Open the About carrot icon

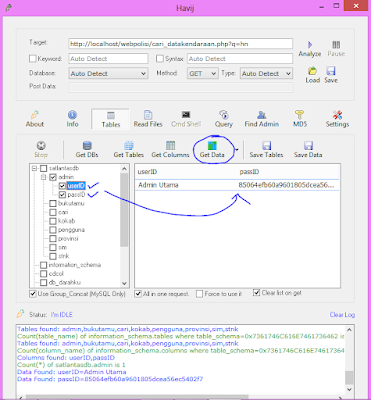[35, 115]
